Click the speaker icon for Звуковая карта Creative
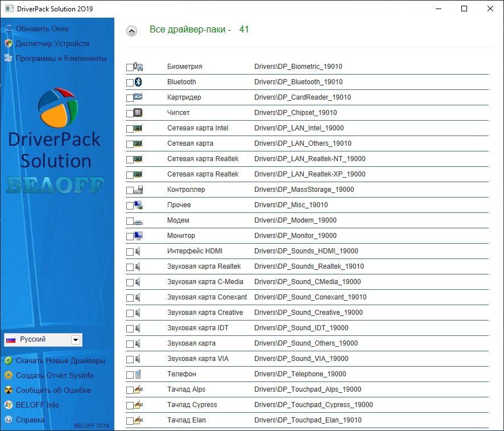504x431 pixels. click(138, 313)
